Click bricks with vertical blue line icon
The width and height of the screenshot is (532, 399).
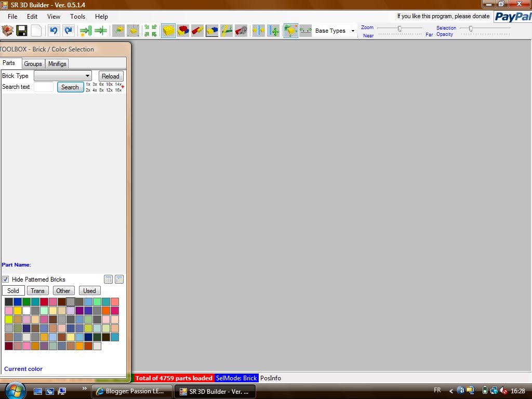tap(259, 31)
